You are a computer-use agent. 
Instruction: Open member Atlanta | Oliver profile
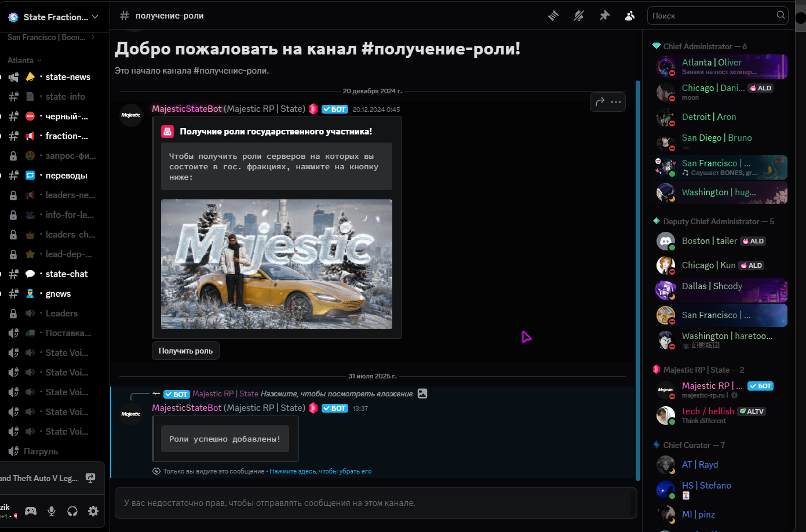[x=720, y=67]
